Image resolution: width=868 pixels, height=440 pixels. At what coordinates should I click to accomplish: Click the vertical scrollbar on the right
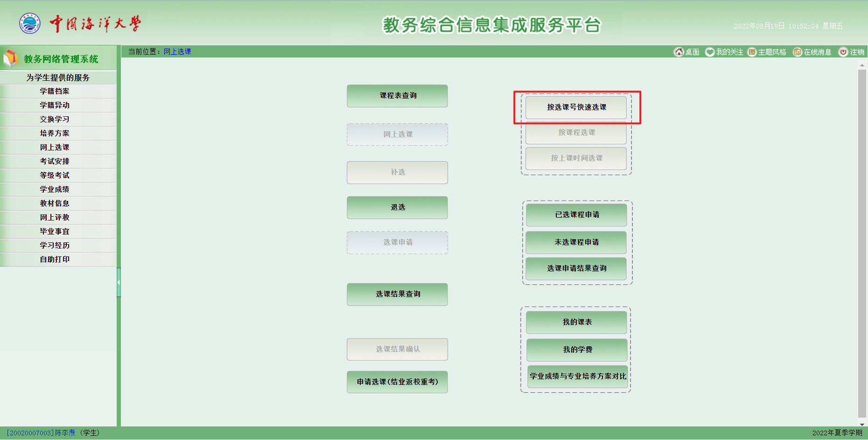[x=862, y=243]
